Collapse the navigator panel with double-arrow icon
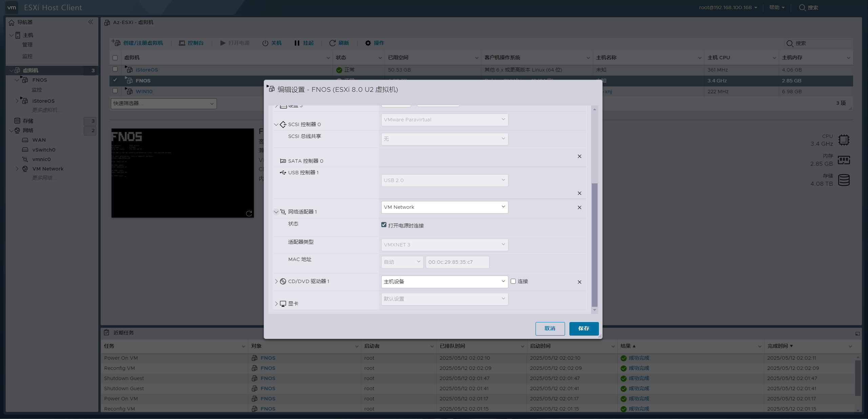Image resolution: width=868 pixels, height=419 pixels. point(90,22)
